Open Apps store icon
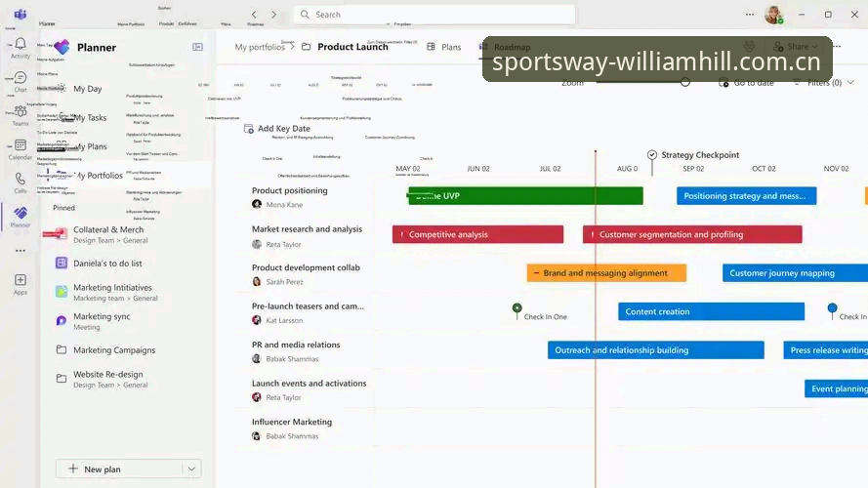This screenshot has height=488, width=868. click(20, 284)
